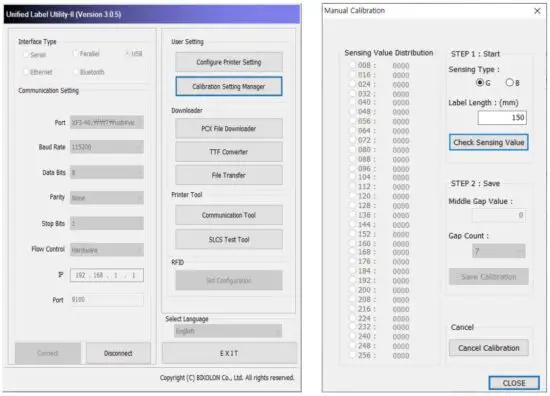This screenshot has height=396, width=550.
Task: Open the Flow Control dropdown
Action: (x=107, y=250)
